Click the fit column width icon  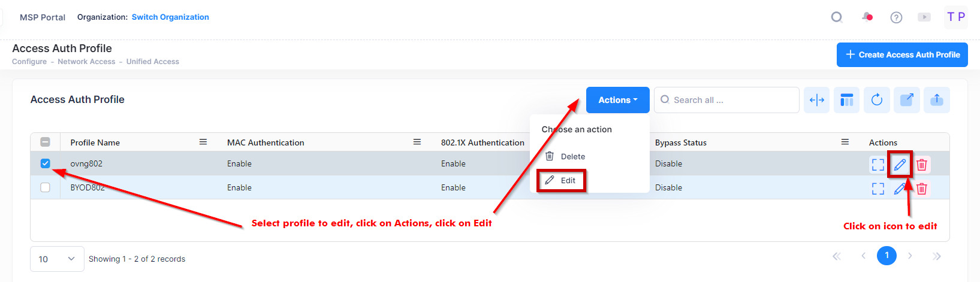[816, 100]
